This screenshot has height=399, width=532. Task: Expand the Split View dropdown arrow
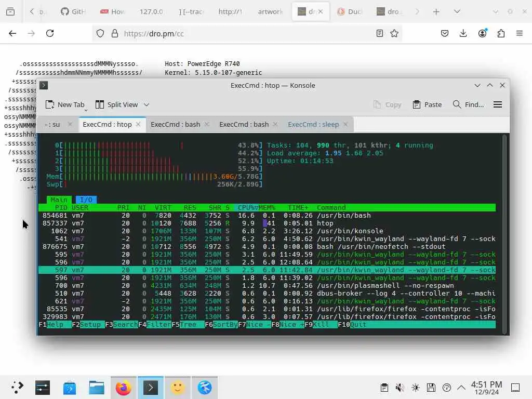pyautogui.click(x=147, y=105)
